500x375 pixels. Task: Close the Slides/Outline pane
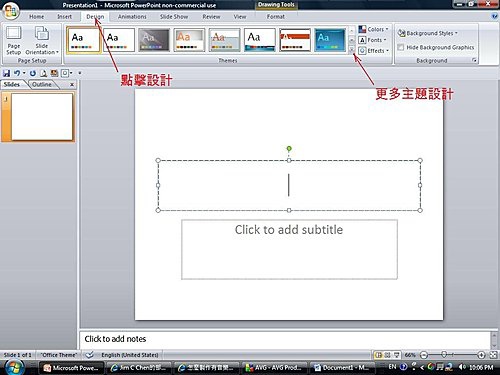(x=72, y=85)
